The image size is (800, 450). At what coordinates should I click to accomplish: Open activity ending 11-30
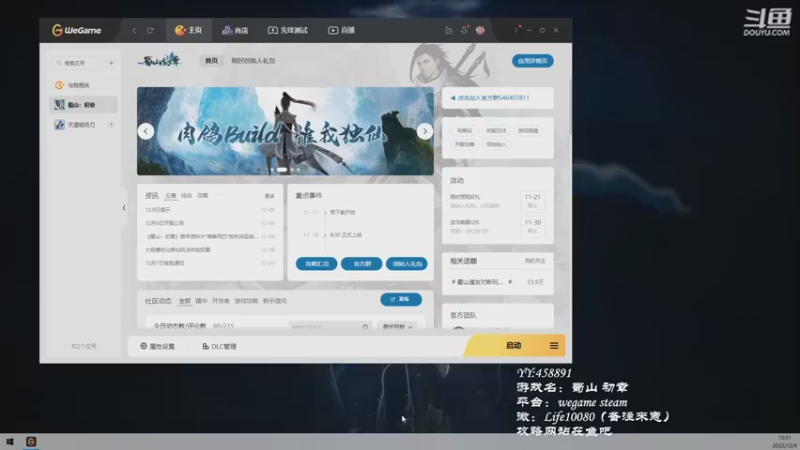click(497, 227)
